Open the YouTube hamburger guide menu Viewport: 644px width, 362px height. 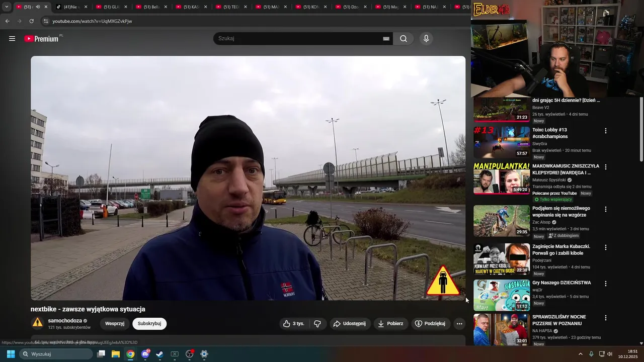(x=12, y=39)
